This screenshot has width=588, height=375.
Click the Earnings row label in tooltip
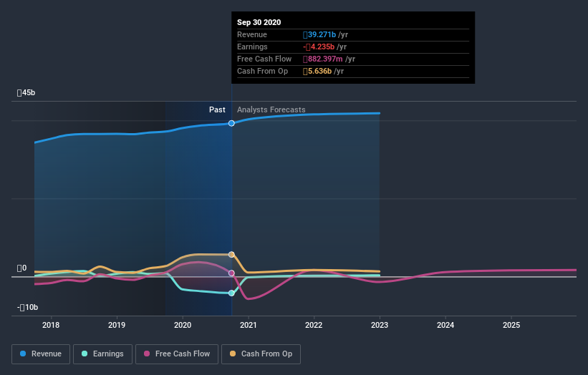[252, 47]
